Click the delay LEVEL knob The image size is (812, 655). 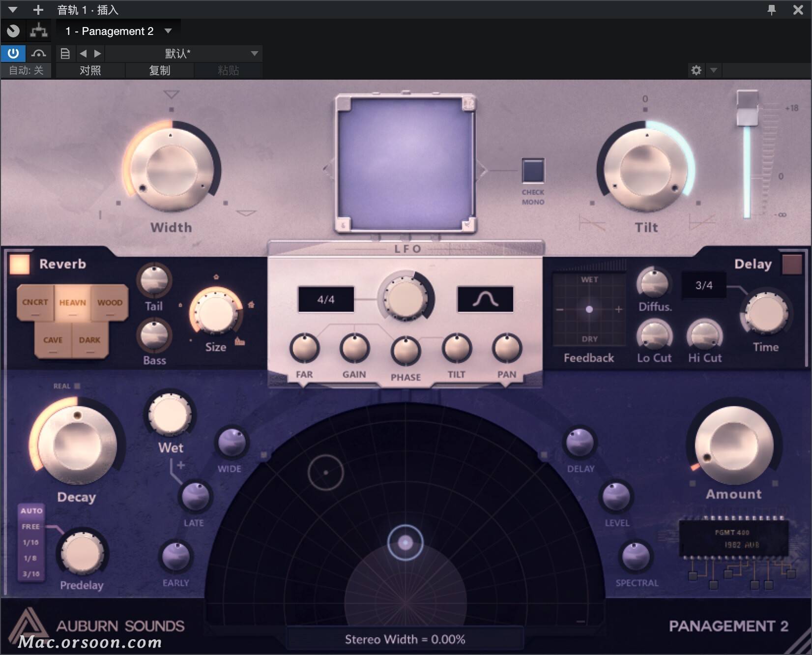click(x=616, y=497)
